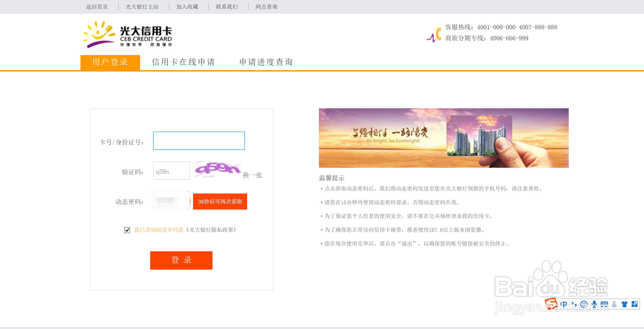Click 换一张 to refresh captcha
644x329 pixels.
(252, 175)
